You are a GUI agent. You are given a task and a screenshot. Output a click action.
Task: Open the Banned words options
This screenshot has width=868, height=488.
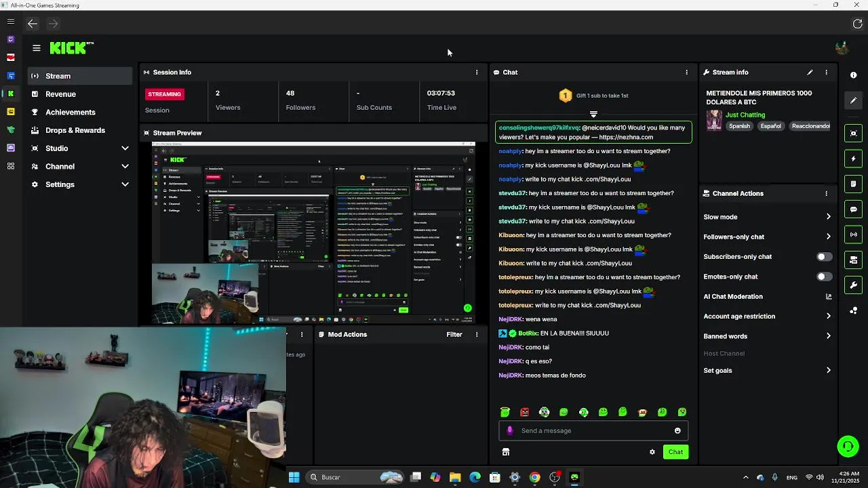click(x=767, y=336)
